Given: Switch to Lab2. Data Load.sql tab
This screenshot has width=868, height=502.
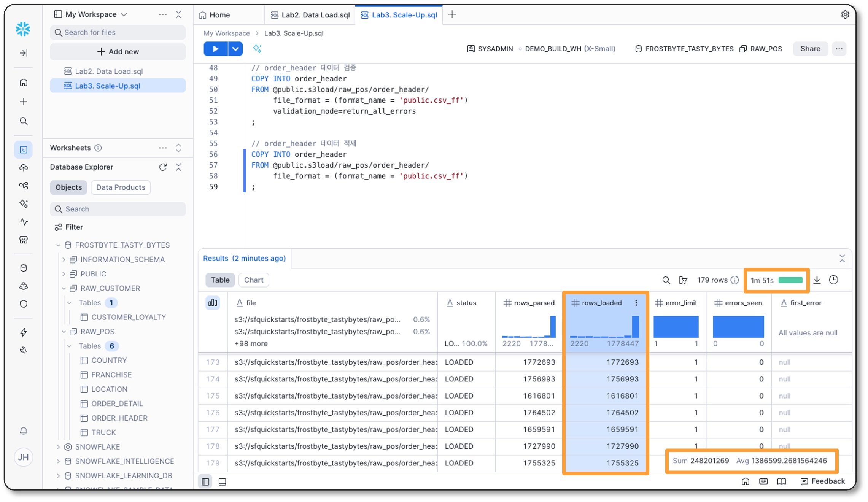Looking at the screenshot, I should pos(310,15).
